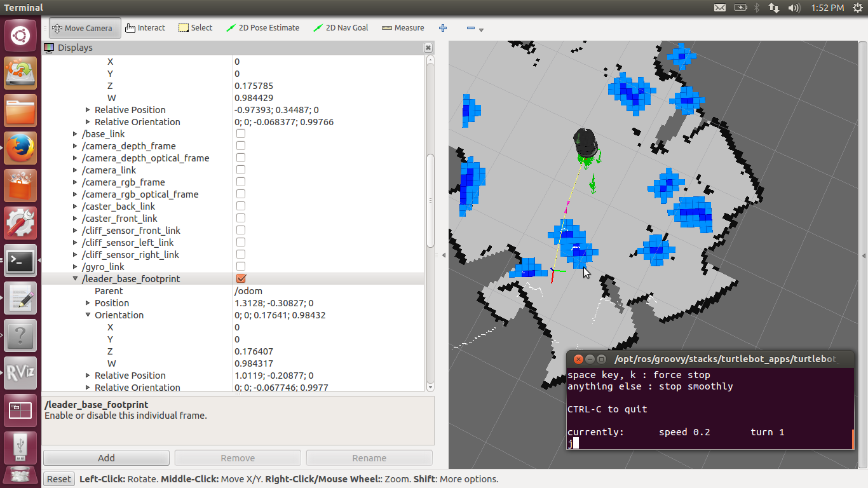Image resolution: width=868 pixels, height=488 pixels.
Task: Click the Relative Orientation 0.99766 row expander
Action: 88,122
